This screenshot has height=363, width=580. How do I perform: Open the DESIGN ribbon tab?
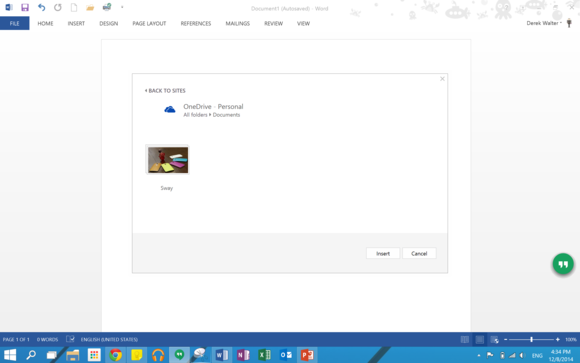pos(108,23)
